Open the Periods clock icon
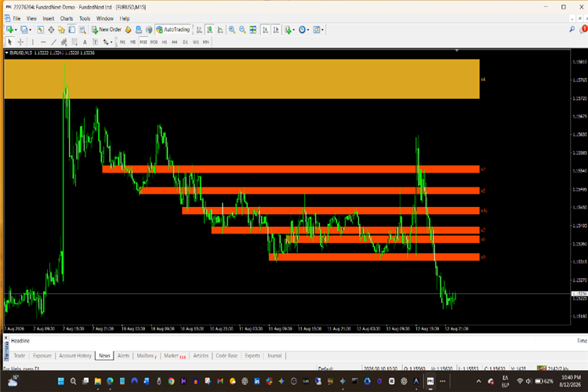588x392 pixels. tap(302, 30)
